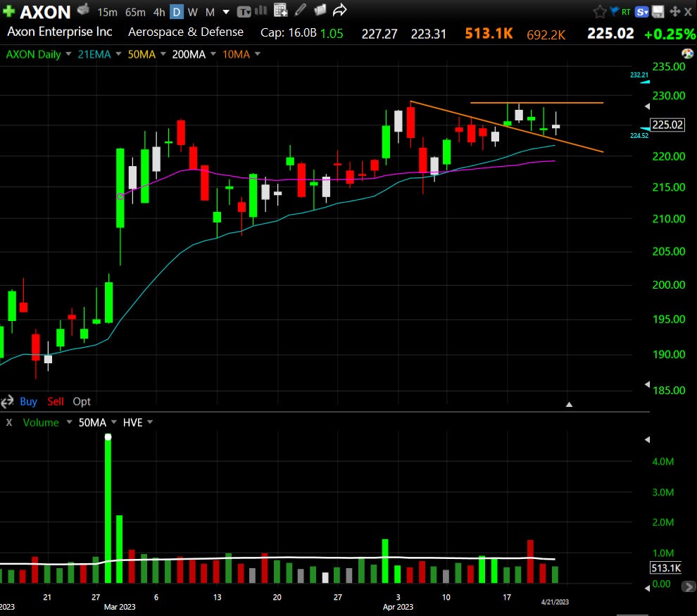This screenshot has height=616, width=697.
Task: Open the 21EMA dropdown arrow
Action: [118, 54]
